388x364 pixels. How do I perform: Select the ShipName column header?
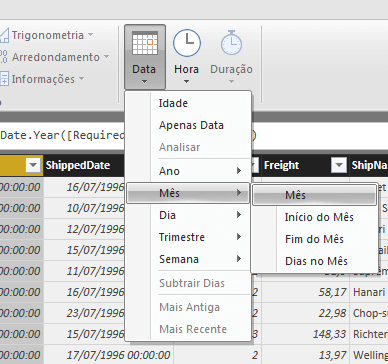[369, 165]
